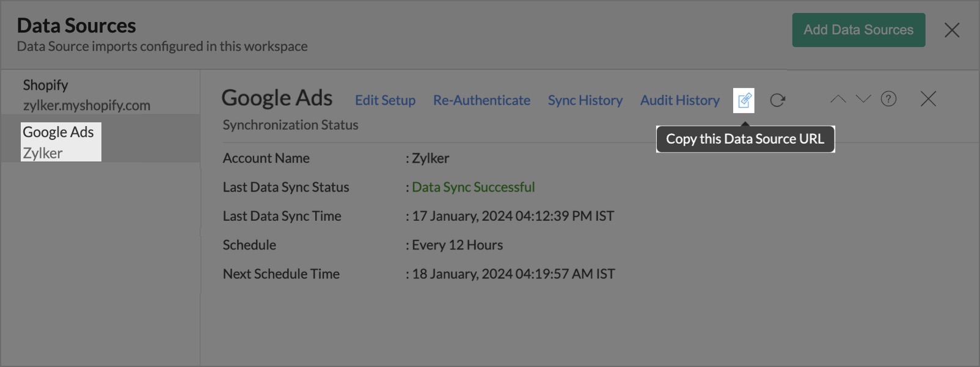980x367 pixels.
Task: Open the Sync History link
Action: click(585, 100)
